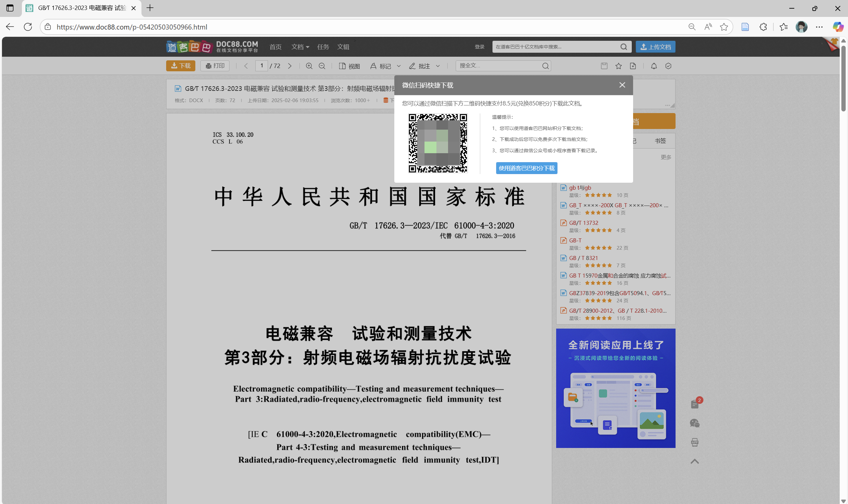Open related document gb t与gb
The height and width of the screenshot is (504, 848).
tap(580, 187)
